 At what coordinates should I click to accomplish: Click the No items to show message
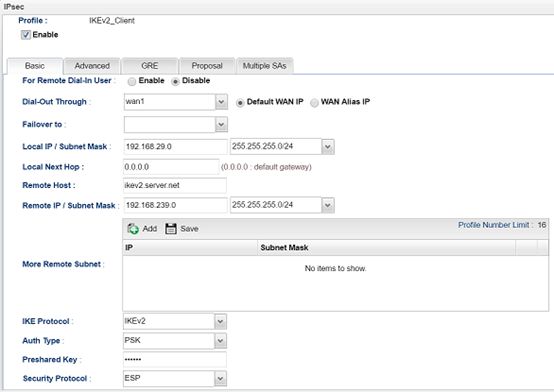(x=335, y=269)
